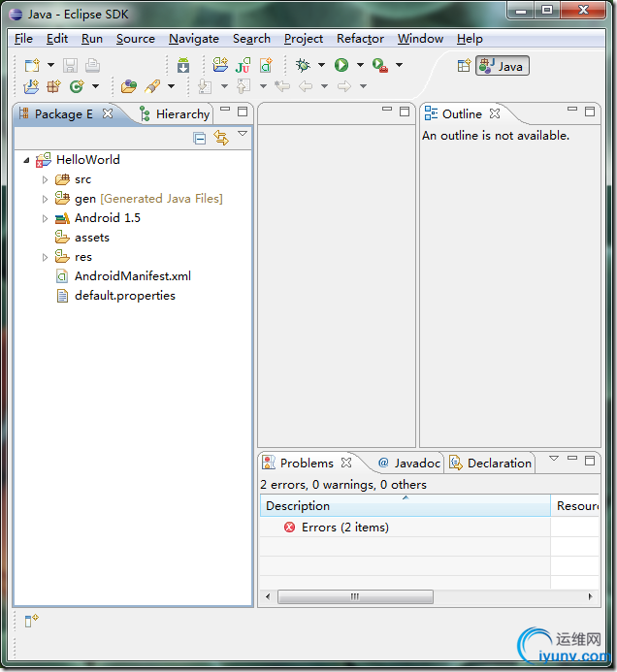Image resolution: width=617 pixels, height=672 pixels.
Task: Click the New Java Package icon
Action: tap(53, 86)
